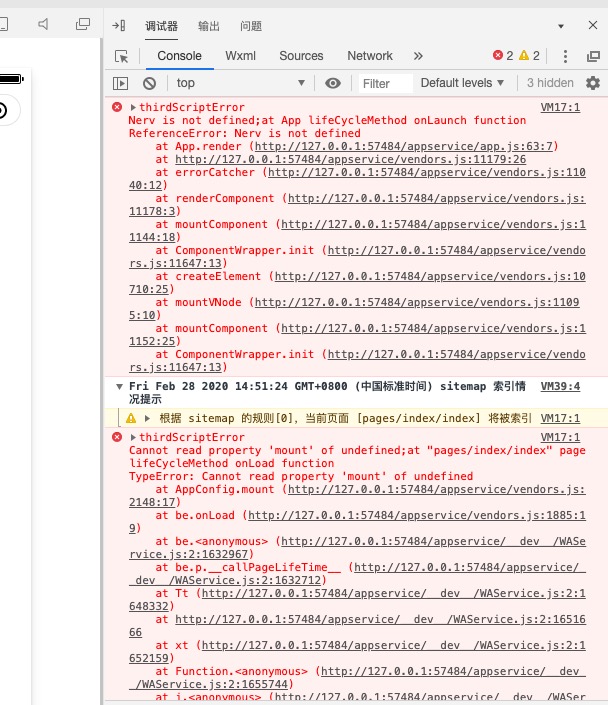
Task: Click the simulator mute speaker icon
Action: [x=43, y=24]
